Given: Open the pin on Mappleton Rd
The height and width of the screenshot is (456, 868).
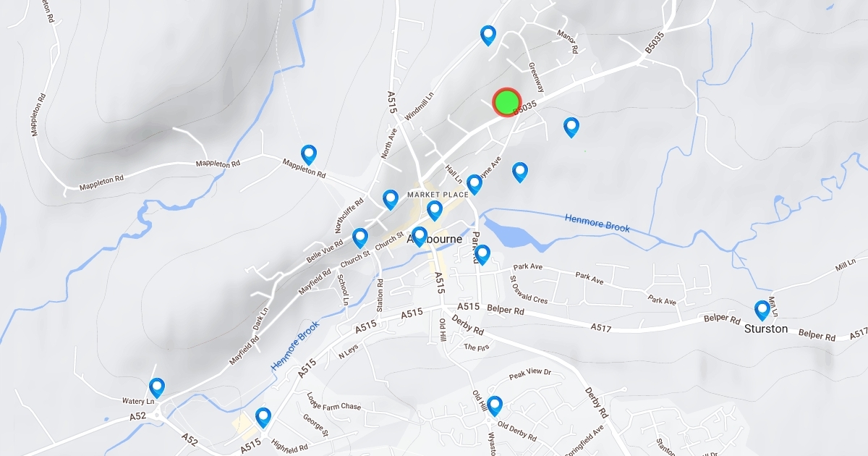Looking at the screenshot, I should coord(309,154).
